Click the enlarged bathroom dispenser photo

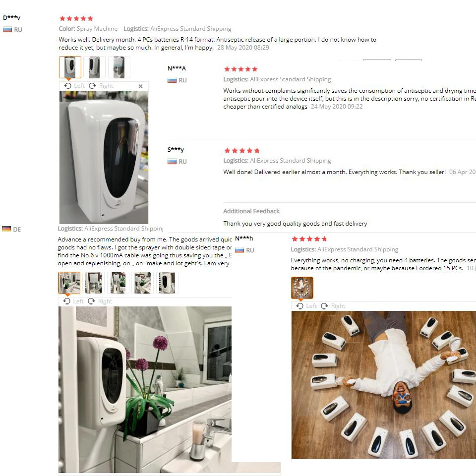click(145, 389)
